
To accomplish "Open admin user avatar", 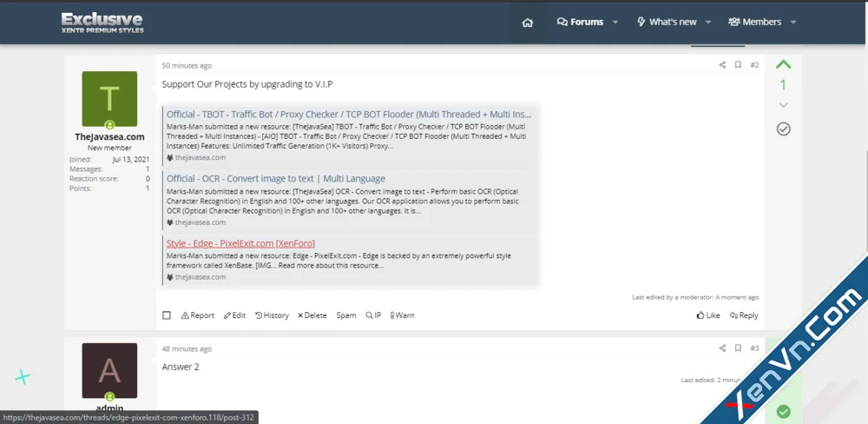I will point(109,371).
